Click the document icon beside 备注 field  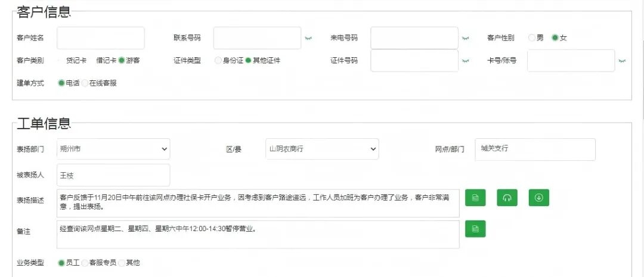click(475, 229)
